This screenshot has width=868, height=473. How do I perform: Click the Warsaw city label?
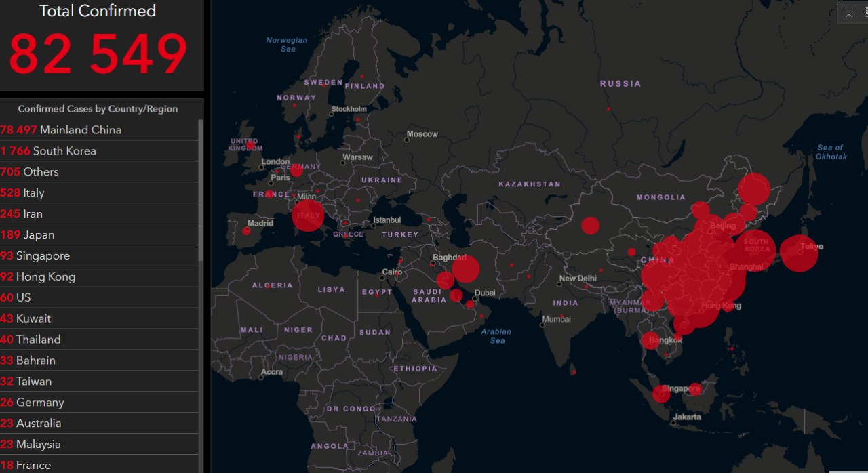357,157
